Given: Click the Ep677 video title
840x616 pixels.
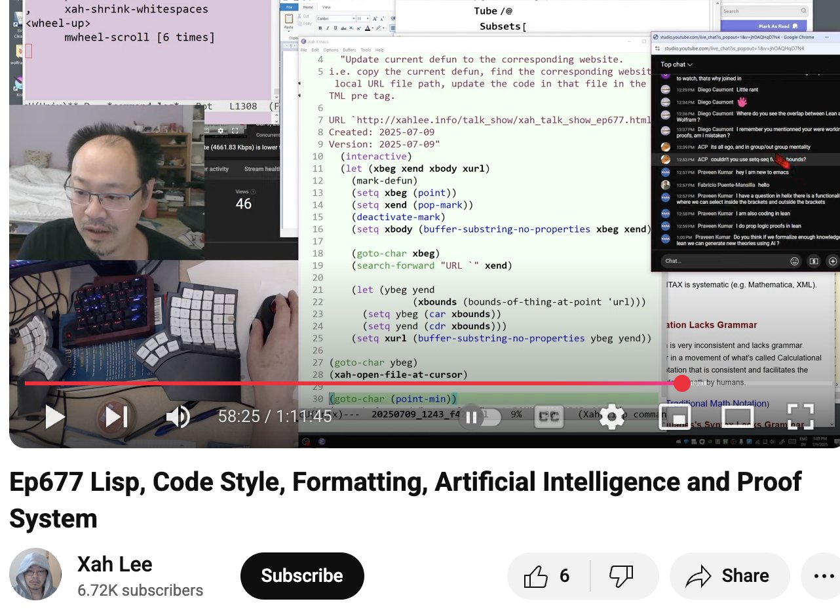Looking at the screenshot, I should tap(405, 500).
